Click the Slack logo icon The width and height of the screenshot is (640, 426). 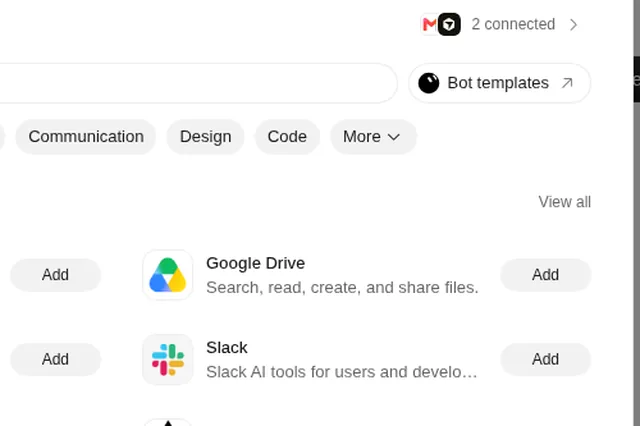[167, 359]
